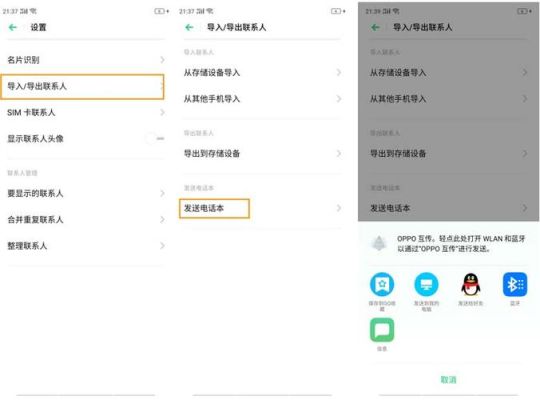Open 合并重复联系人 entry
Viewport: 540px width, 400px height.
pyautogui.click(x=85, y=219)
